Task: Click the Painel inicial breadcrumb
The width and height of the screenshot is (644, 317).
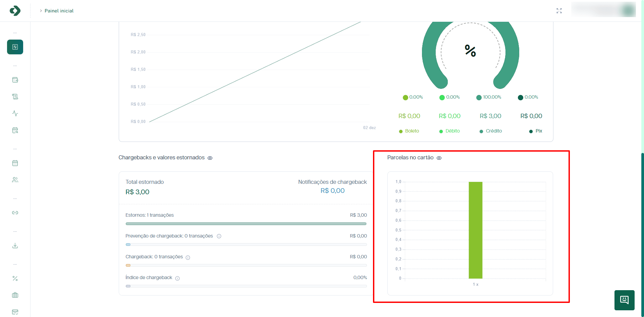Action: pyautogui.click(x=59, y=11)
